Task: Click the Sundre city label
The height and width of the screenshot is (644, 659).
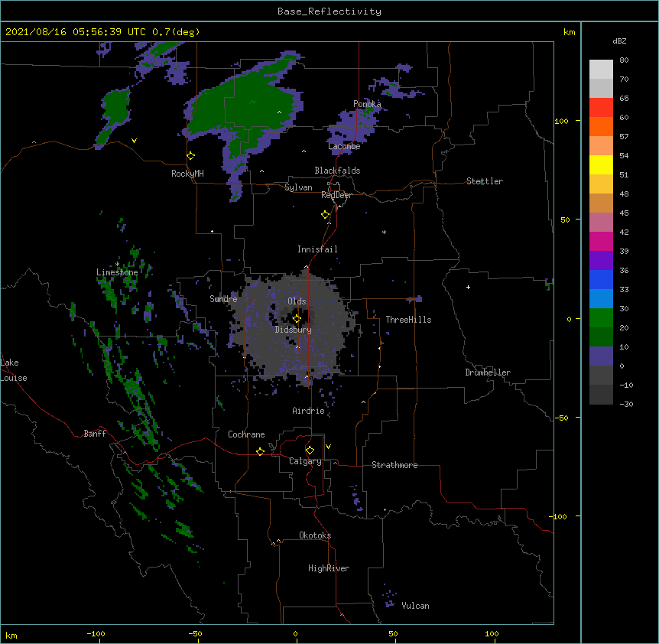Action: click(x=223, y=299)
